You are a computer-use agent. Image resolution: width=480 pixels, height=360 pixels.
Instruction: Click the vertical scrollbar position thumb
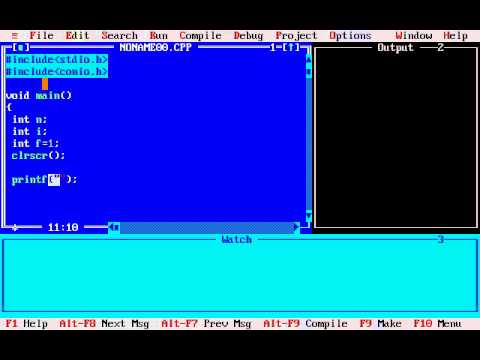(309, 72)
